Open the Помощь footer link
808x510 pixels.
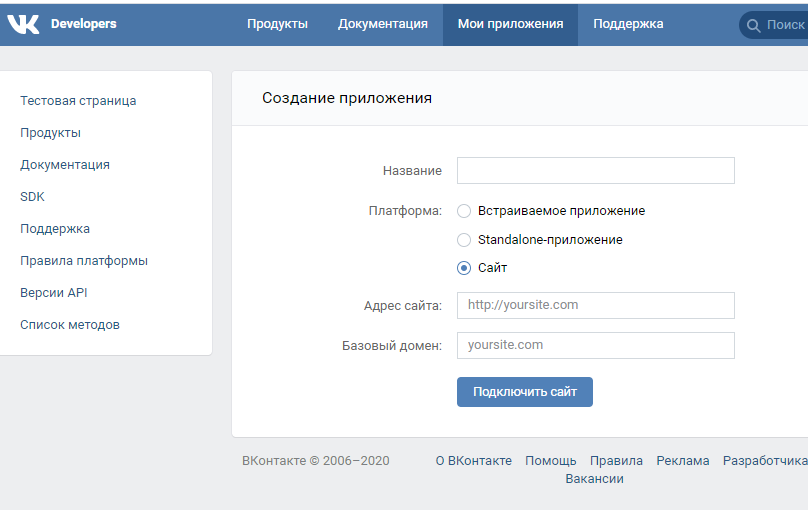tap(550, 461)
